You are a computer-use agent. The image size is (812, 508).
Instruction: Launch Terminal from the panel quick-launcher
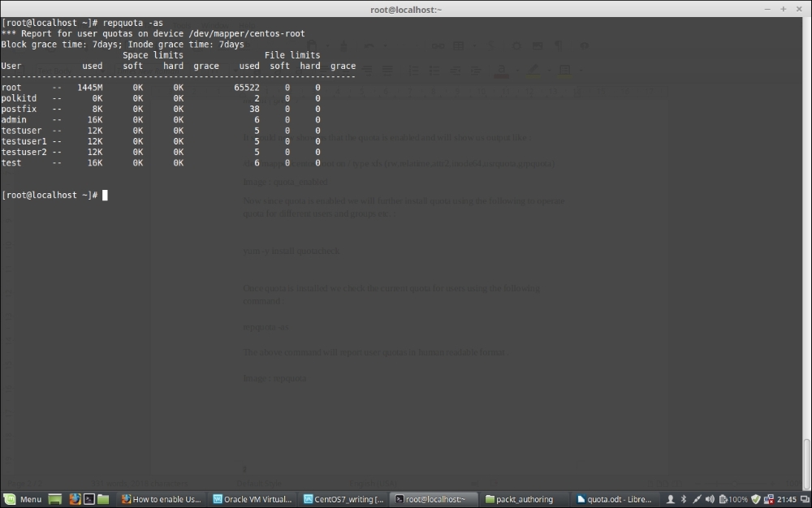tap(89, 499)
